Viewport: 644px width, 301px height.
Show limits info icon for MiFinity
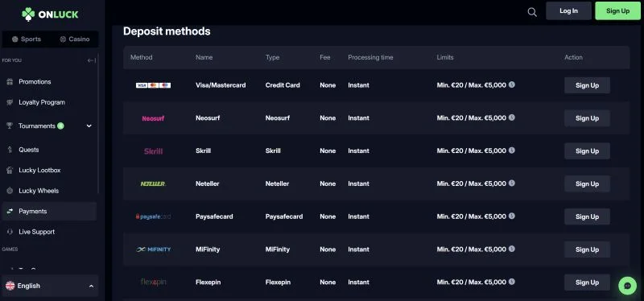click(x=512, y=249)
